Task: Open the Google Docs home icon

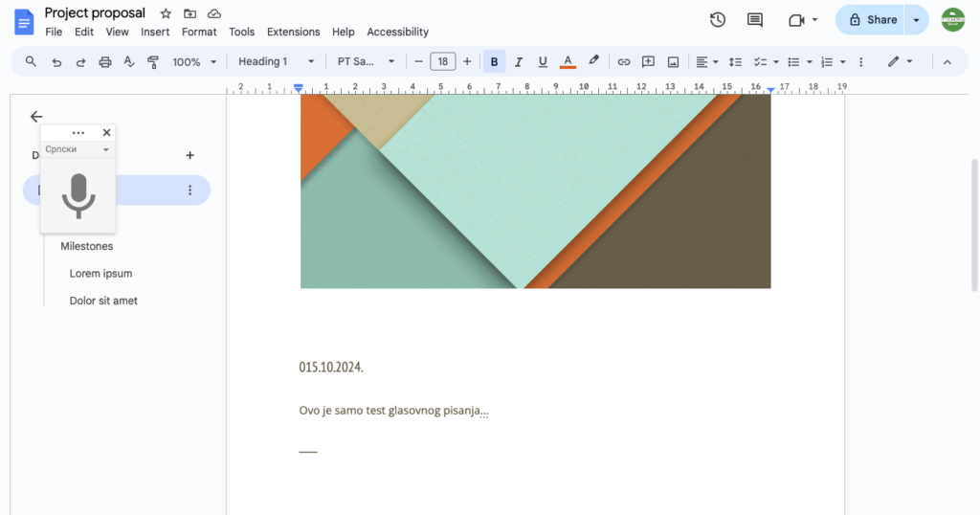Action: pos(24,22)
